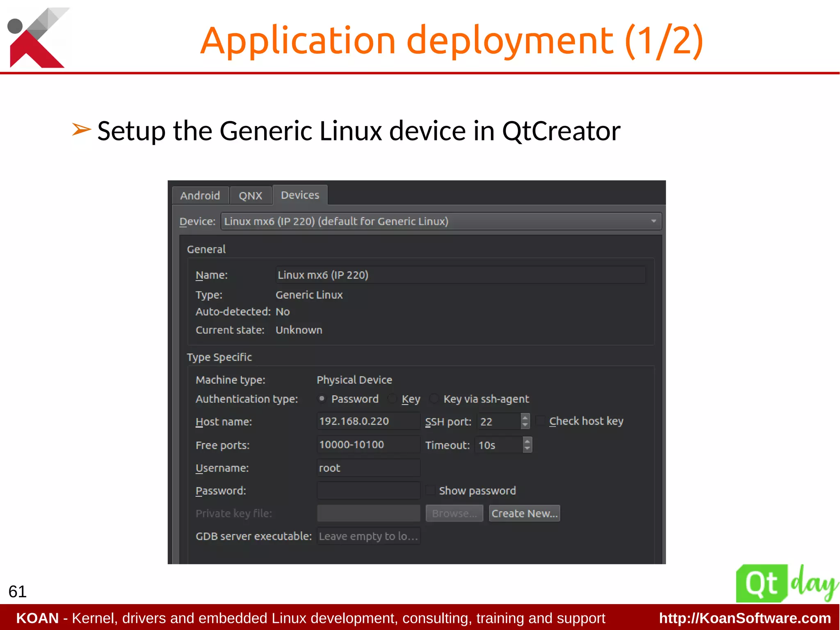Toggle the Show password checkbox

(431, 490)
